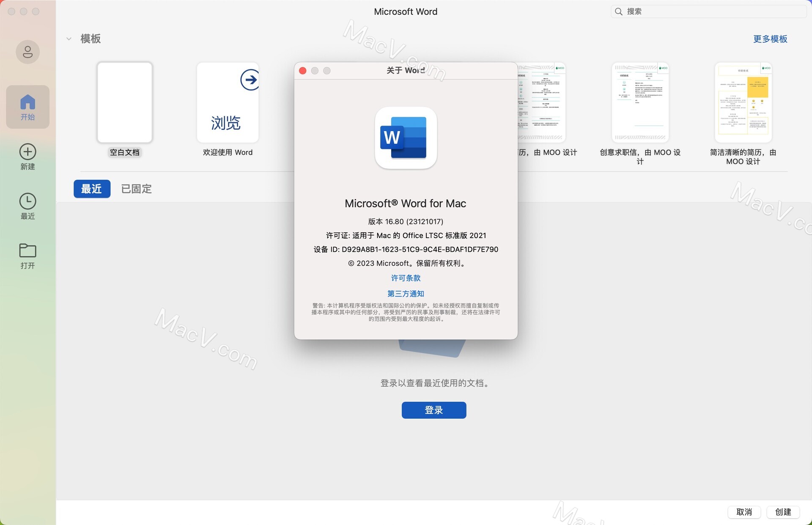Select the 欢迎使用 Word template thumbnail
Image resolution: width=812 pixels, height=525 pixels.
coord(228,102)
